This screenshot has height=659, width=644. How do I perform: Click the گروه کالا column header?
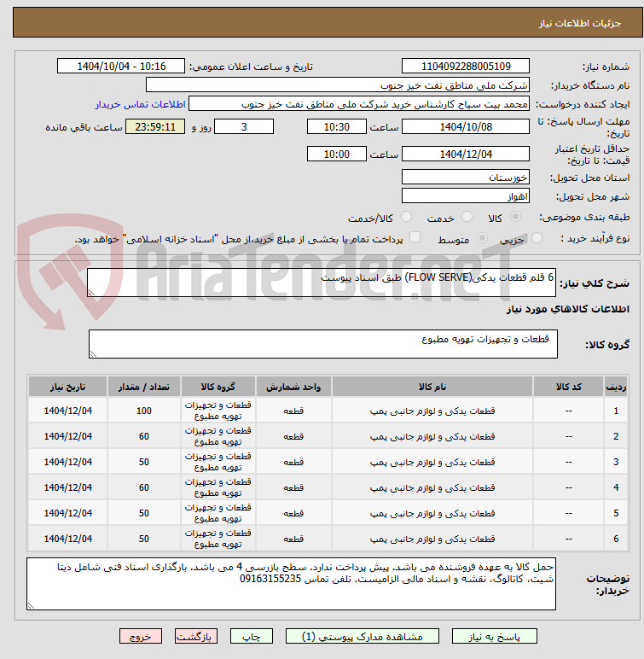218,387
